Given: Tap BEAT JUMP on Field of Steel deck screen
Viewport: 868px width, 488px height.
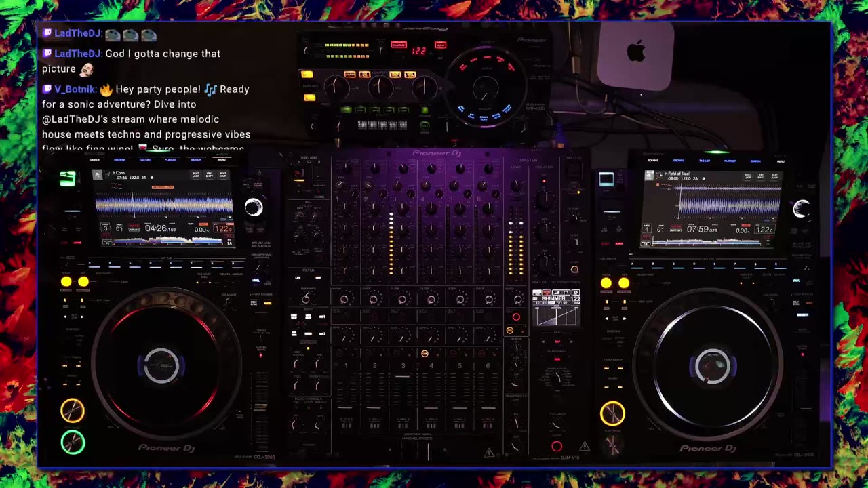Looking at the screenshot, I should [x=776, y=176].
